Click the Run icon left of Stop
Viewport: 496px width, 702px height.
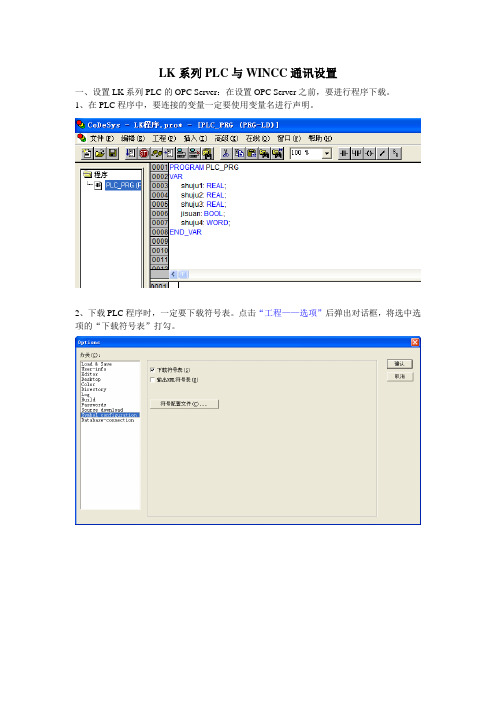coord(131,154)
